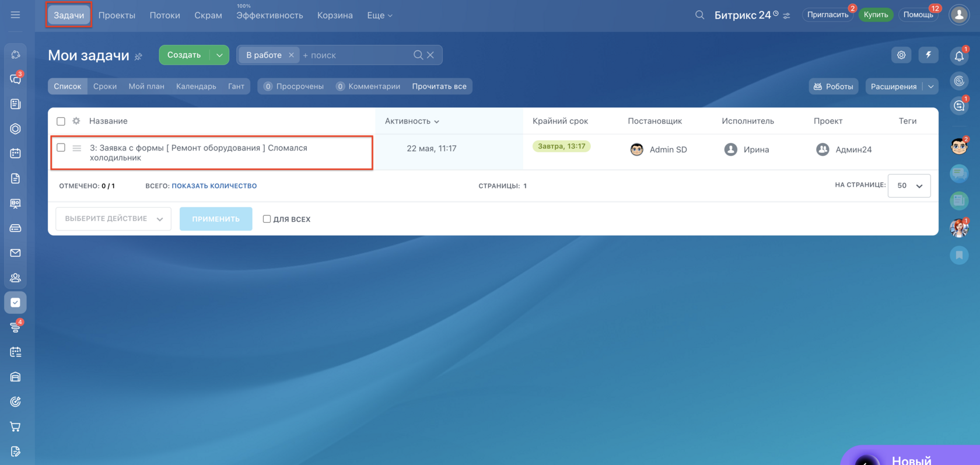This screenshot has width=980, height=465.
Task: Tick the checkbox for task Сломался холодильник
Action: [x=61, y=148]
